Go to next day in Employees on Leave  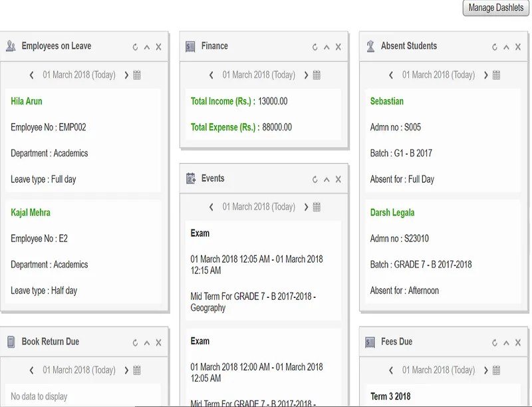pyautogui.click(x=126, y=75)
